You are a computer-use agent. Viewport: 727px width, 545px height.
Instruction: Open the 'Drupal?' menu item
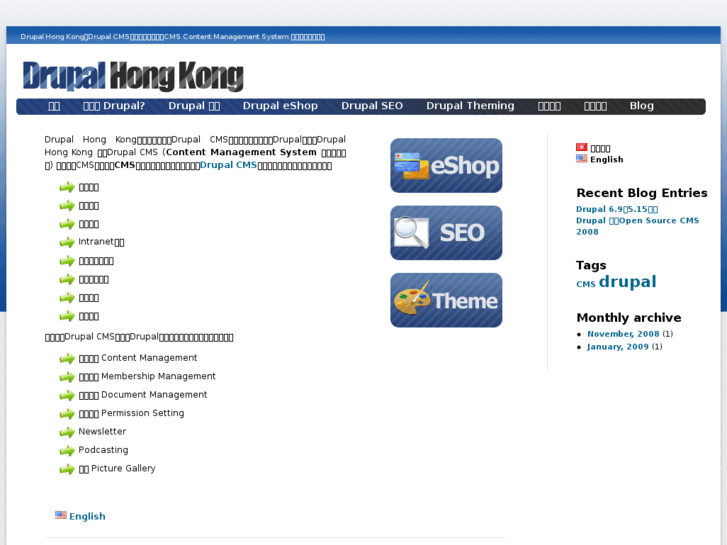click(x=114, y=106)
